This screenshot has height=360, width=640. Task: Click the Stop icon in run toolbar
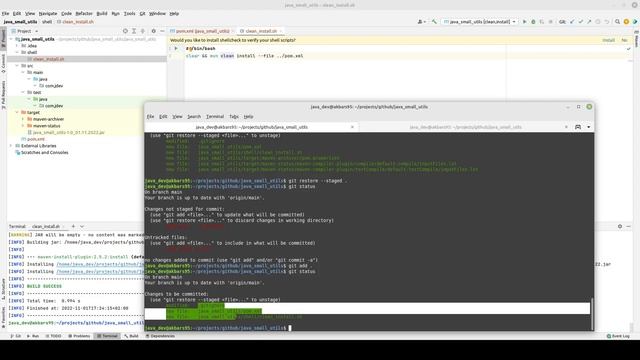pyautogui.click(x=550, y=22)
